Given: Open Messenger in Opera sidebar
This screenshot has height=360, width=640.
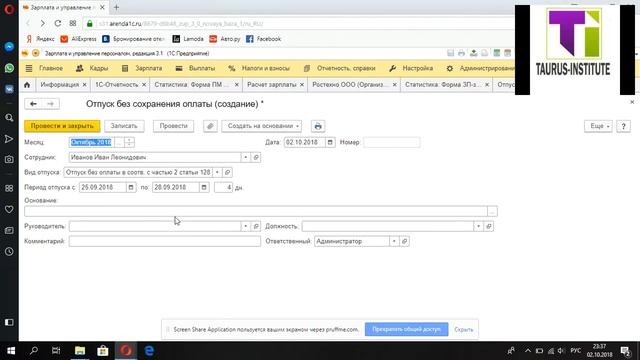Looking at the screenshot, I should pyautogui.click(x=9, y=47).
